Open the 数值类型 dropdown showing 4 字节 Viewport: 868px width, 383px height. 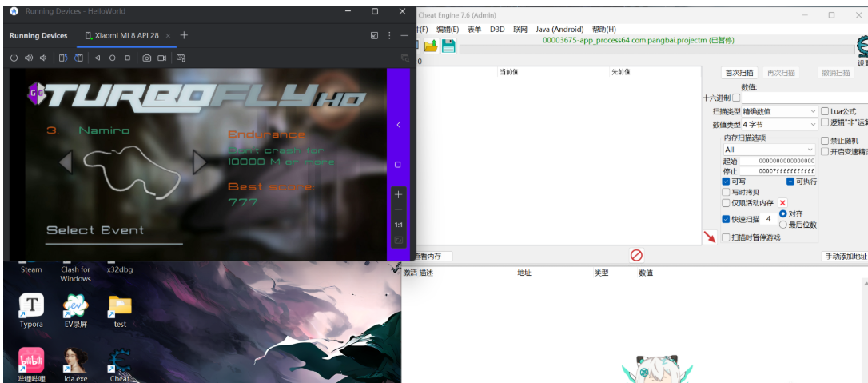click(x=778, y=125)
